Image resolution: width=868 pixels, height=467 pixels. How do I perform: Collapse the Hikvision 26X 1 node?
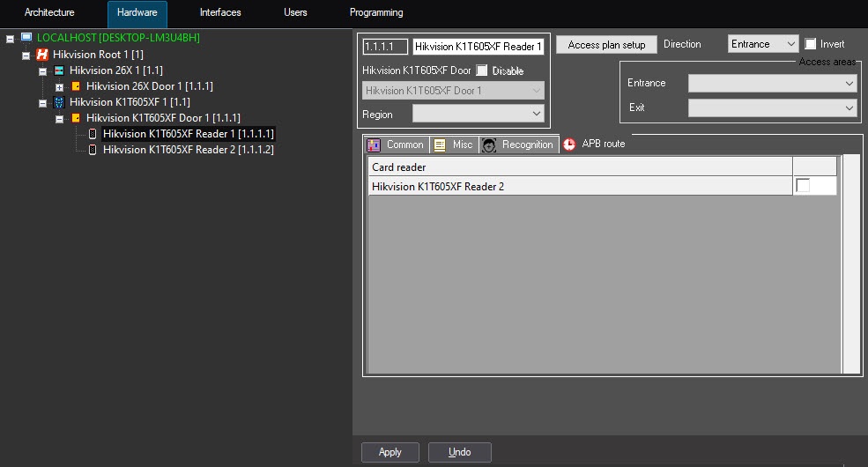coord(42,71)
